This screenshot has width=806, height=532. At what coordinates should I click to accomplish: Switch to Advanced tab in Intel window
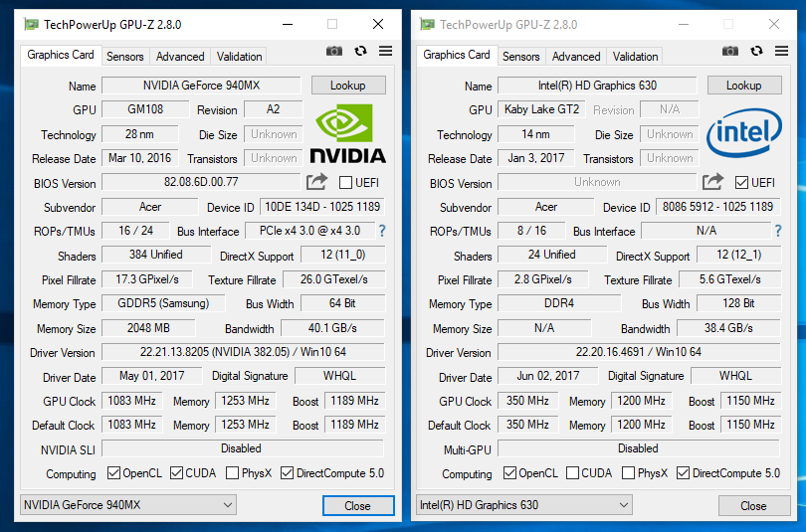(576, 57)
